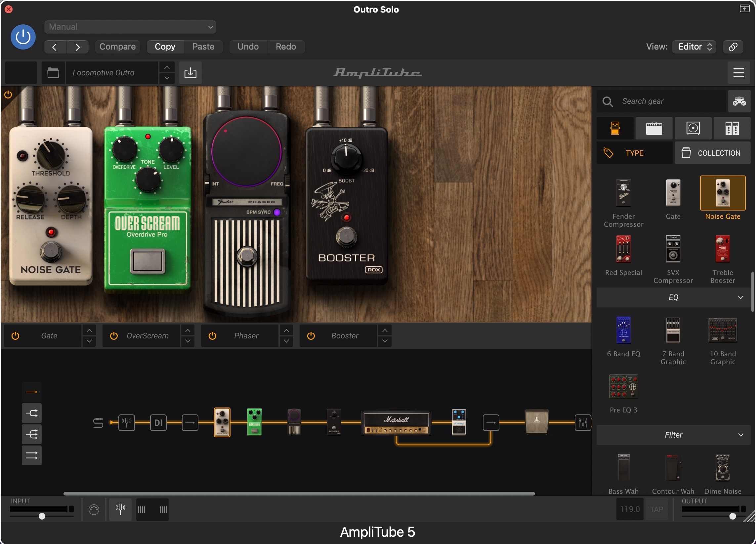Screen dimensions: 756x544
Task: Select the rack effects gear category tab
Action: 732,128
